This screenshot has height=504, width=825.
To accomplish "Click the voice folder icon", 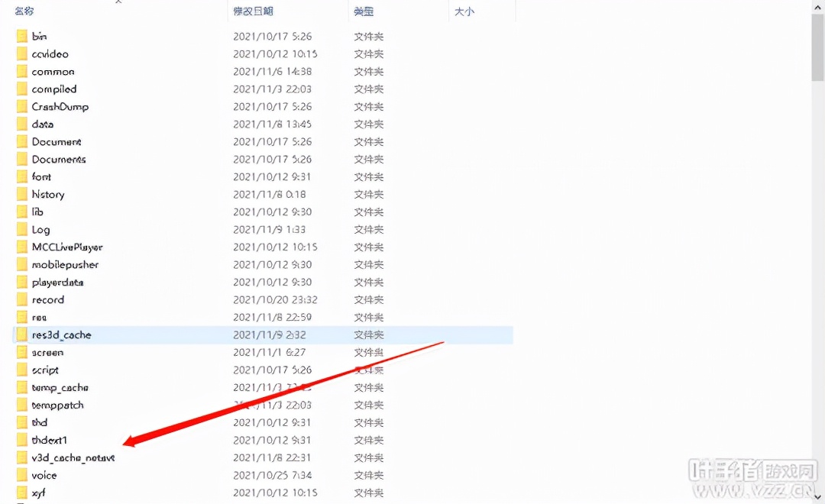I will coord(21,475).
